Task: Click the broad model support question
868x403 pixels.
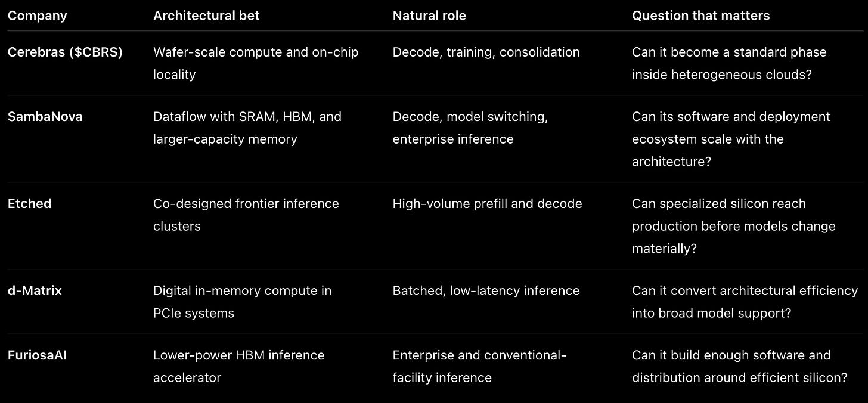Action: pyautogui.click(x=745, y=302)
